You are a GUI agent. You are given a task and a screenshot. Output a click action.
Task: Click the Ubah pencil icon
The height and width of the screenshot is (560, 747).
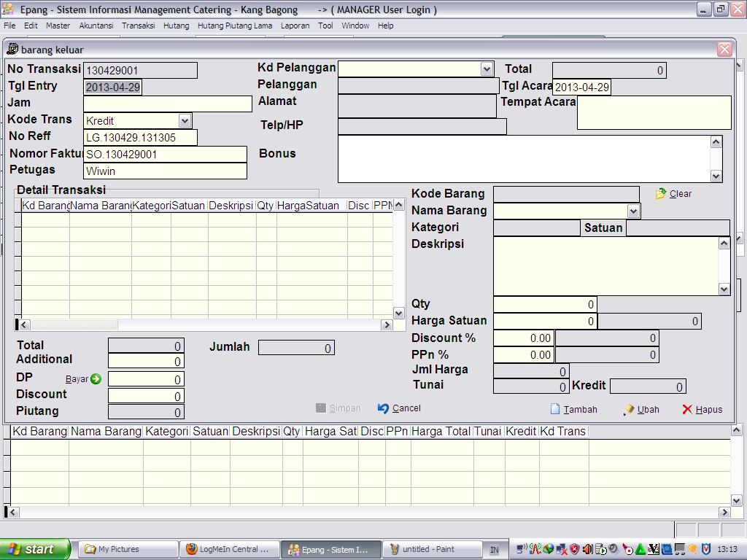point(629,410)
